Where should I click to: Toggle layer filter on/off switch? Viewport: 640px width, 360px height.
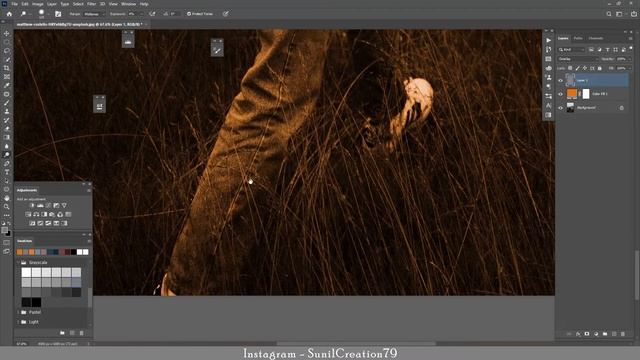tap(631, 49)
